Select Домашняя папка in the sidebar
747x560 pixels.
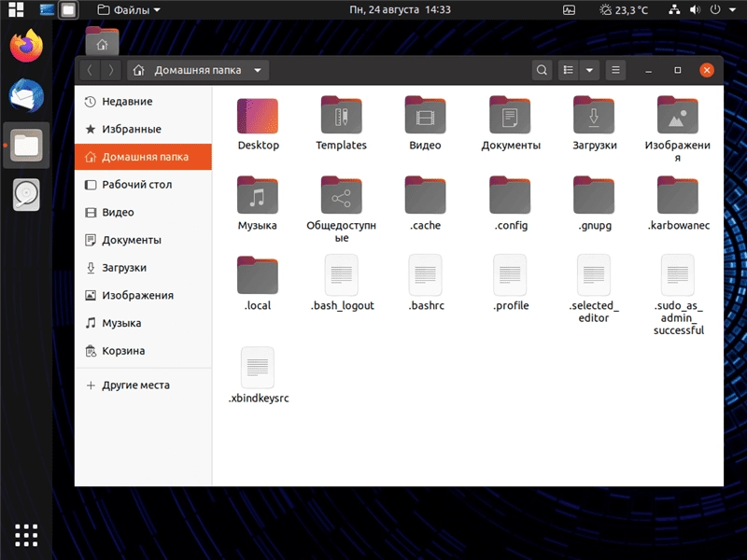tap(143, 157)
